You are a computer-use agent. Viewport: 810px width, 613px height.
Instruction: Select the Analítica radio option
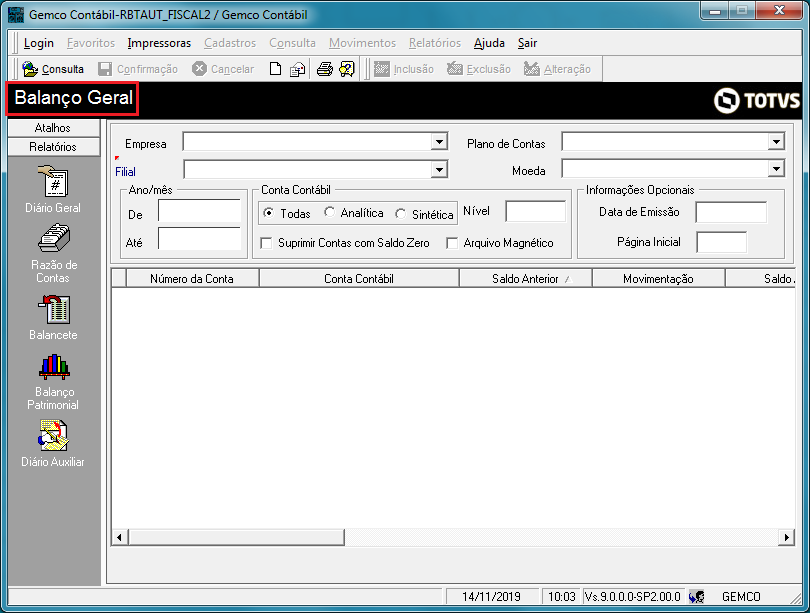329,212
